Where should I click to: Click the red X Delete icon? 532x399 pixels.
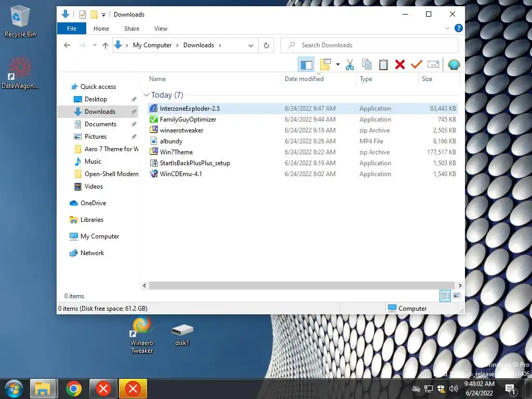[x=400, y=64]
